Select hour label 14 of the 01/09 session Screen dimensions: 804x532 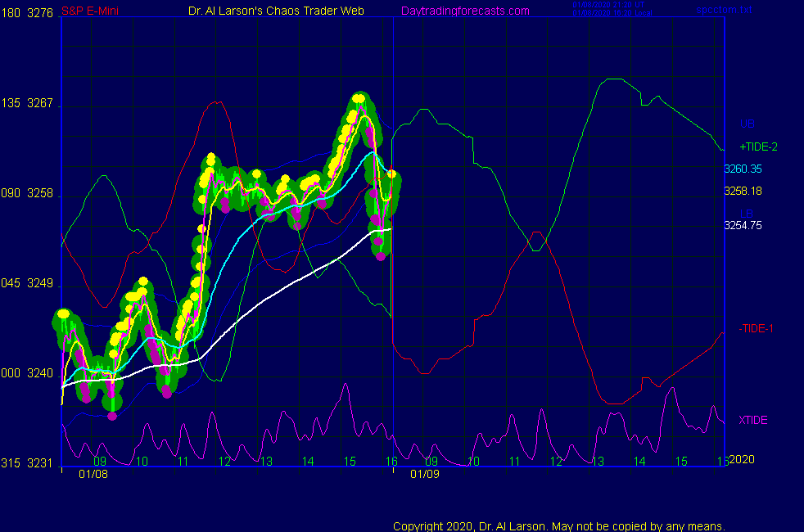pos(639,462)
